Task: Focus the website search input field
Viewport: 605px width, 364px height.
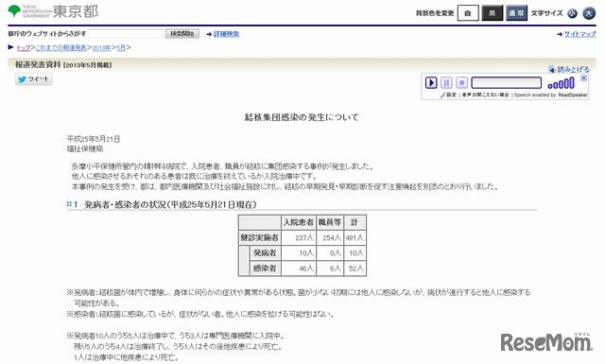Action: [126, 34]
